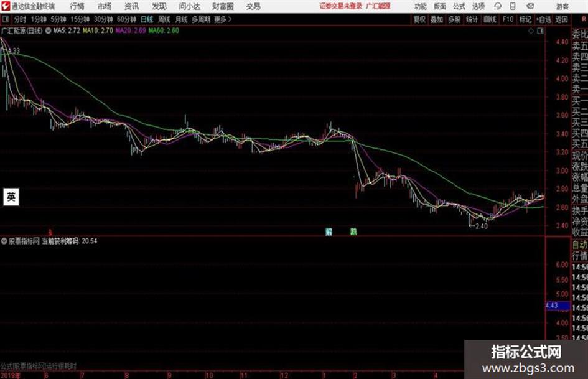Image resolution: width=588 pixels, height=379 pixels.
Task: Open the mobile phone icon
Action: coord(513,6)
